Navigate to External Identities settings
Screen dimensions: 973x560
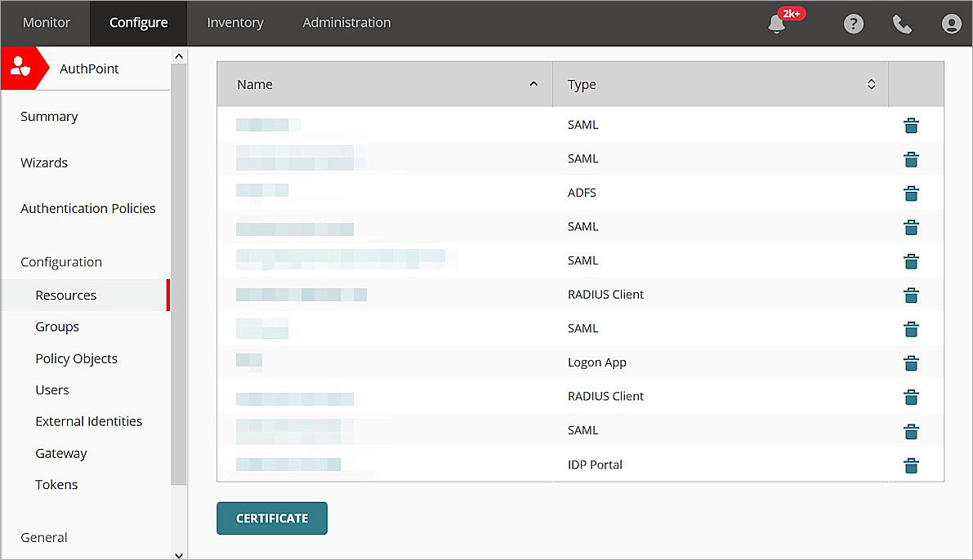(x=88, y=421)
